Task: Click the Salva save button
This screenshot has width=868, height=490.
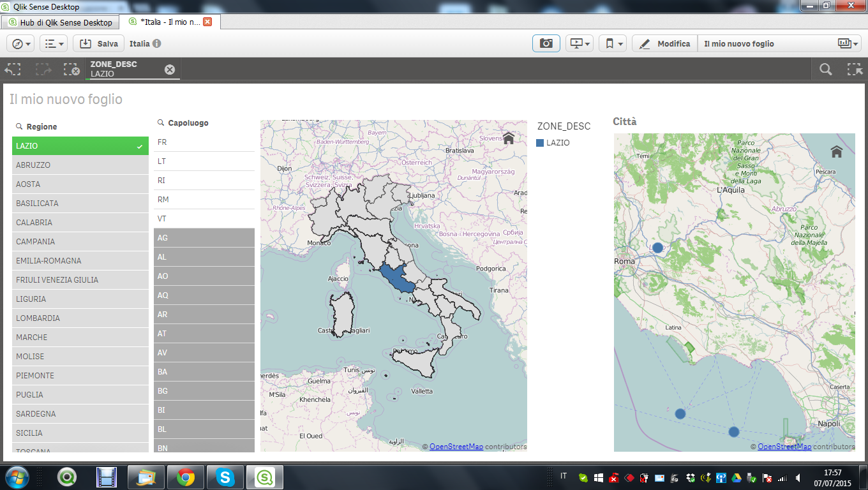Action: 98,44
